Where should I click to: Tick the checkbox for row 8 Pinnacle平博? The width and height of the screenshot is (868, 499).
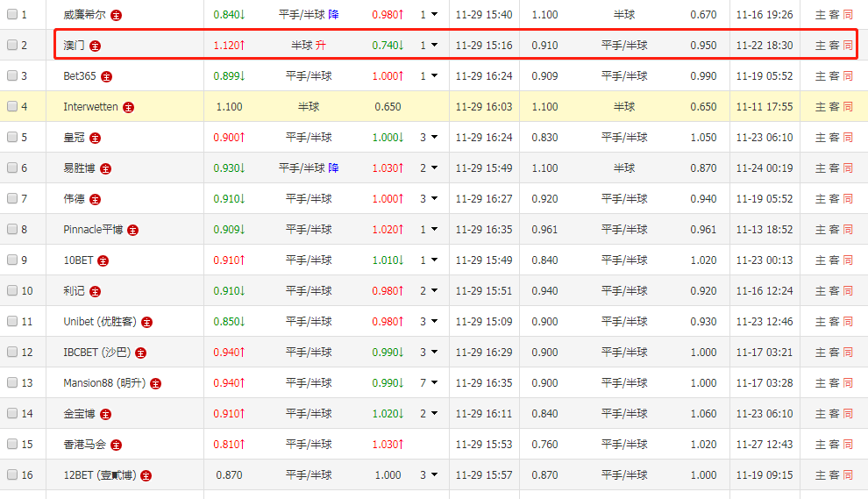tap(12, 229)
